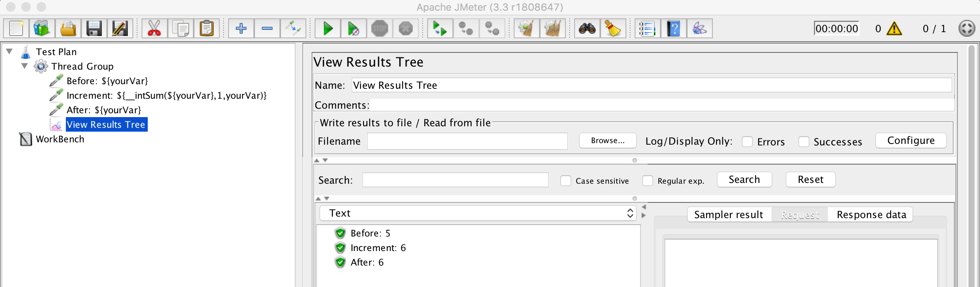Click the binoculars Search icon in toolbar
This screenshot has width=980, height=287.
click(587, 29)
